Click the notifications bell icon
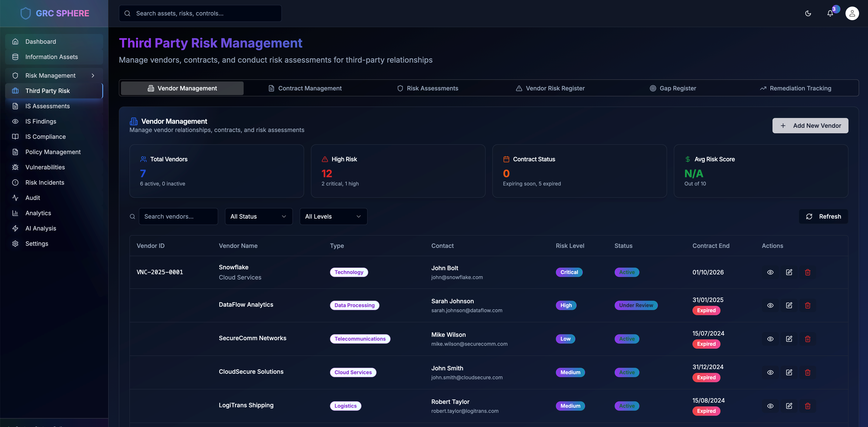Image resolution: width=868 pixels, height=427 pixels. coord(830,14)
